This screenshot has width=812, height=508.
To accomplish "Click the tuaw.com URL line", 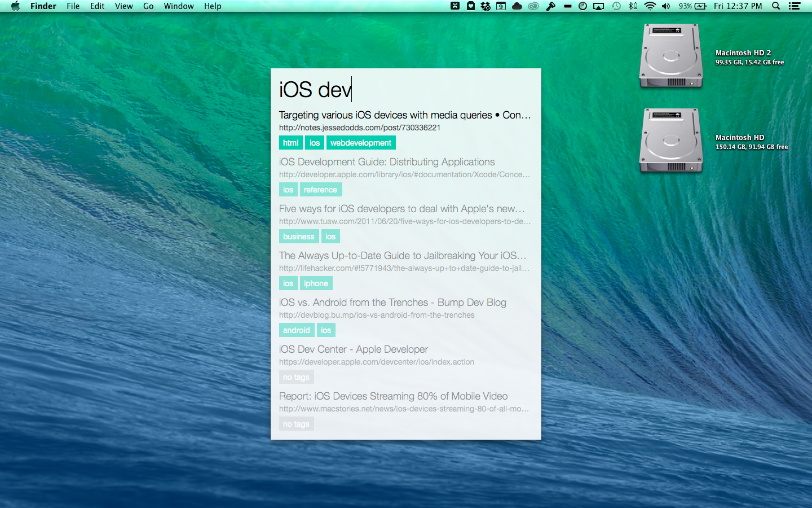I will pos(405,221).
